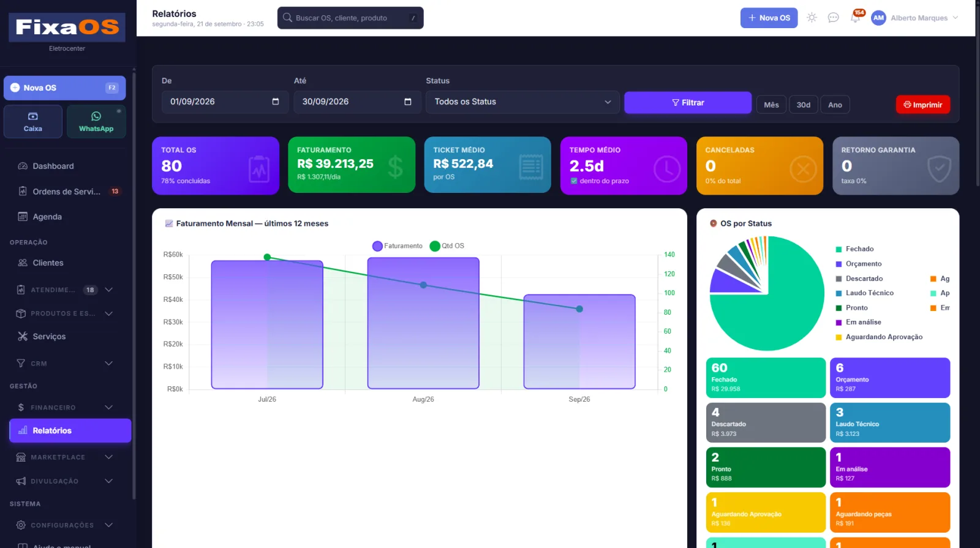Toggle Orçamento in OS por Status legend
The width and height of the screenshot is (980, 548).
[x=859, y=264]
